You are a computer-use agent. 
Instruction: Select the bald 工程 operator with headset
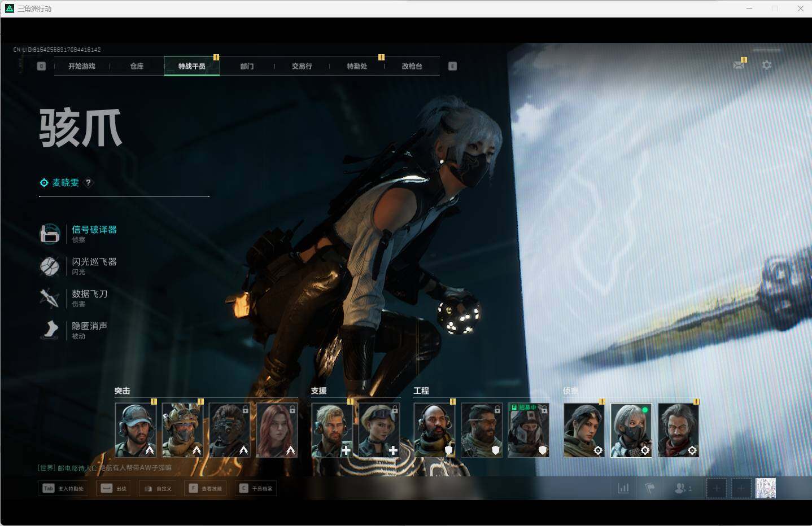pos(434,429)
